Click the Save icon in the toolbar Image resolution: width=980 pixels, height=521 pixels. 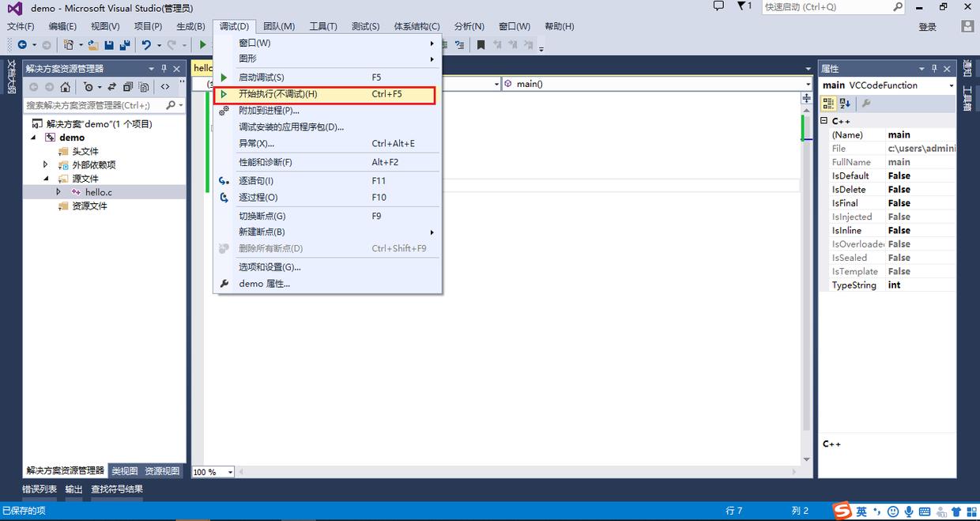tap(108, 45)
